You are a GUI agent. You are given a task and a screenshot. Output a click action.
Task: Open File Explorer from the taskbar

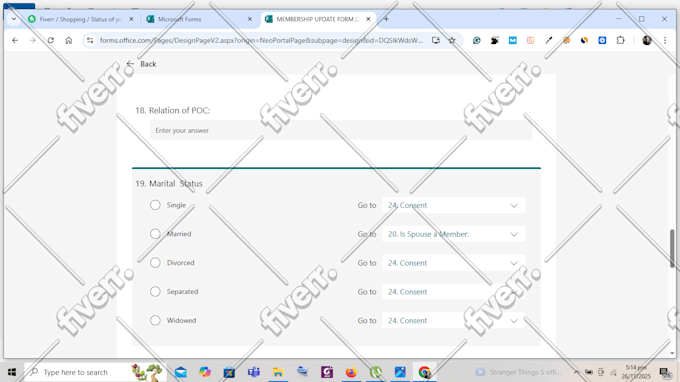pyautogui.click(x=278, y=372)
